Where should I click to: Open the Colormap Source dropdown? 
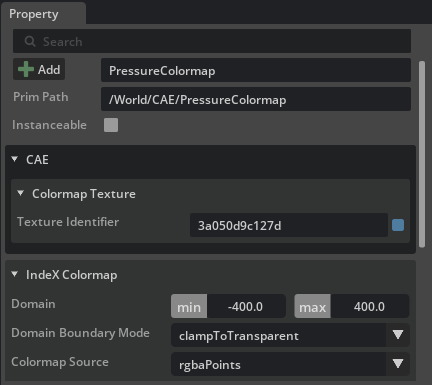[x=290, y=364]
